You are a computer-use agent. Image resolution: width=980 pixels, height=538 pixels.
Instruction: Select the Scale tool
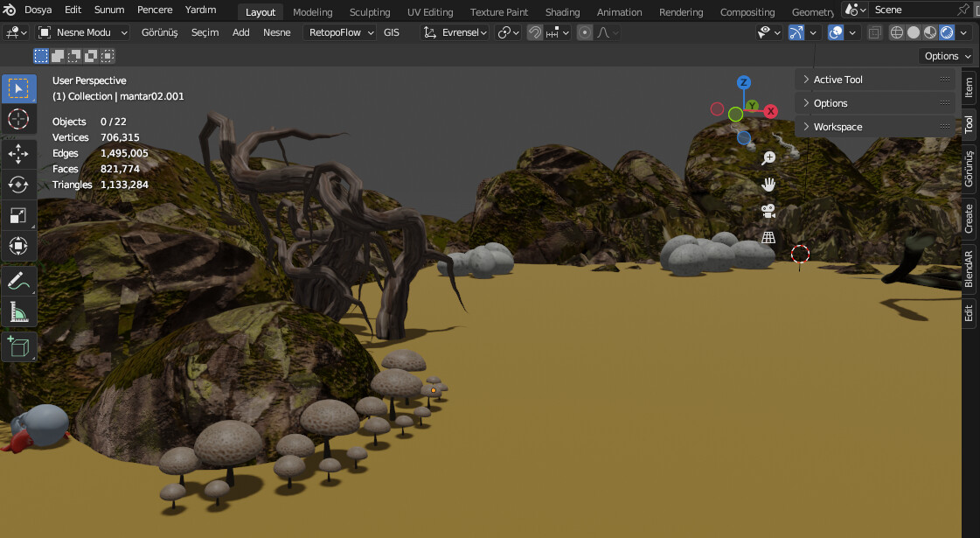point(18,215)
